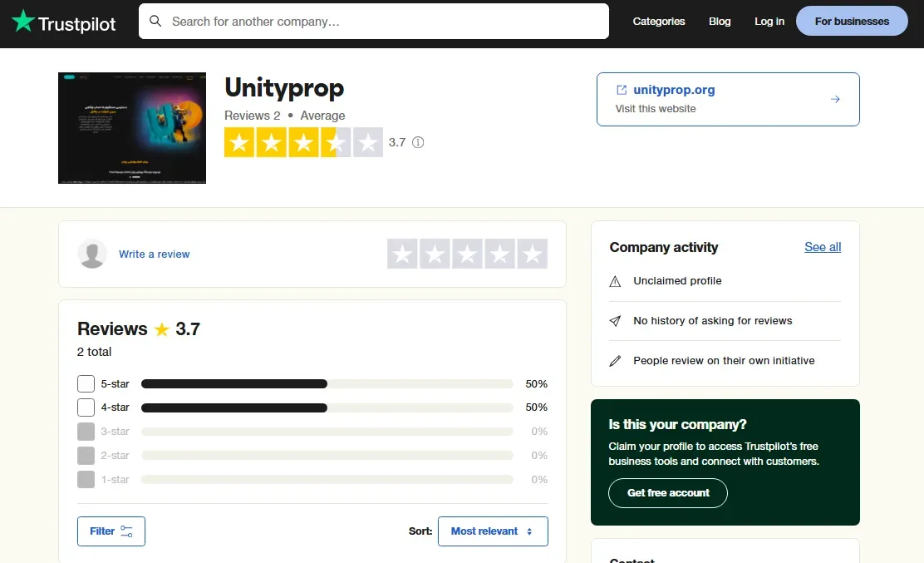Click the pencil icon for People review
Image resolution: width=924 pixels, height=563 pixels.
(615, 361)
